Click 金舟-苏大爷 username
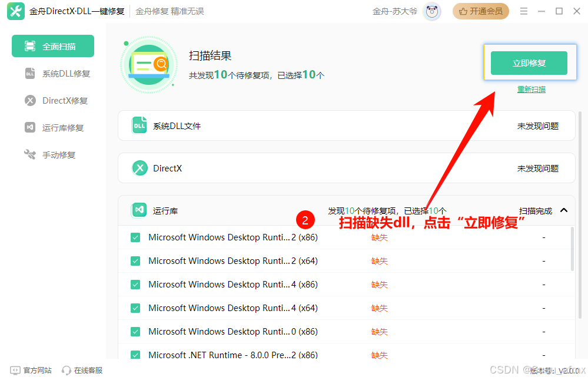The height and width of the screenshot is (380, 588). 394,12
